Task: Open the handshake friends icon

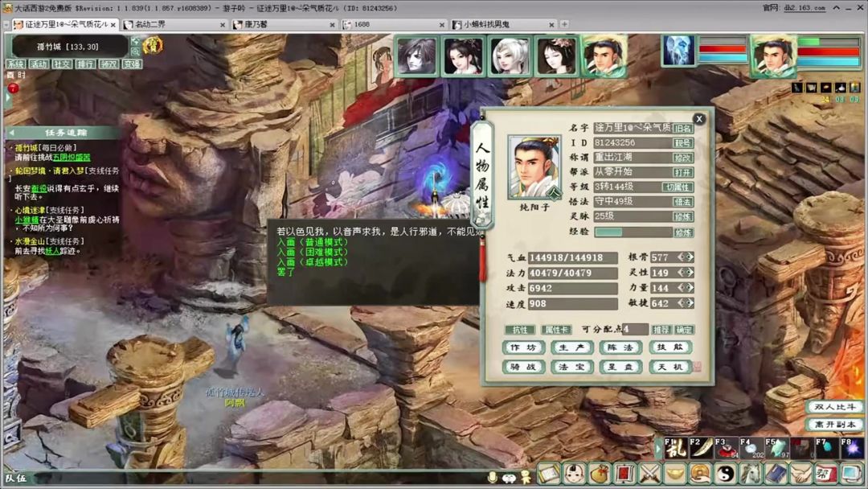Action: (800, 474)
